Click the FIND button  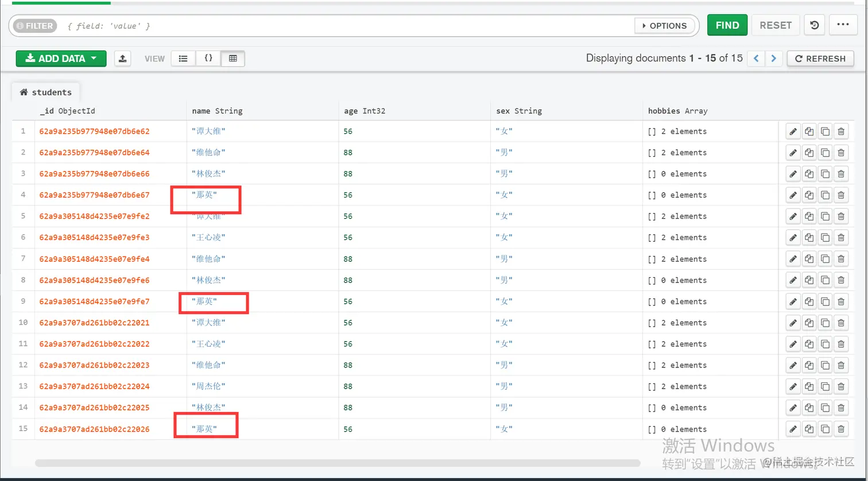pyautogui.click(x=727, y=25)
